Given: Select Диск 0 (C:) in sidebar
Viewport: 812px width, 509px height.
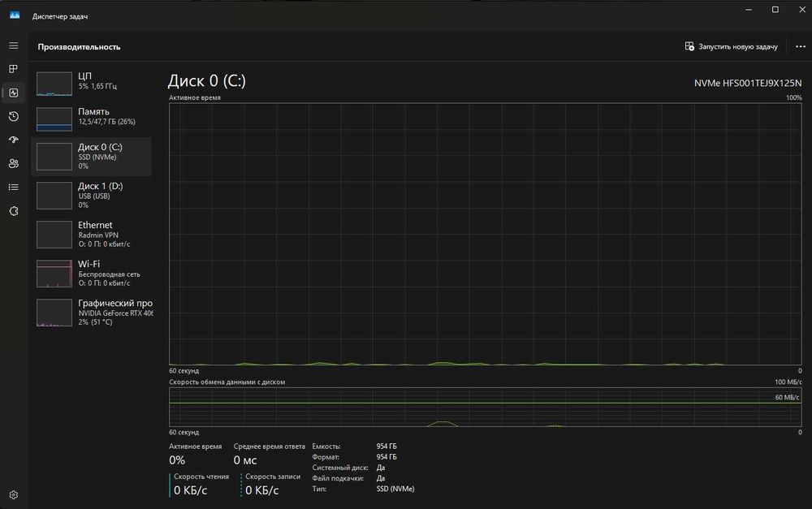Looking at the screenshot, I should point(91,157).
